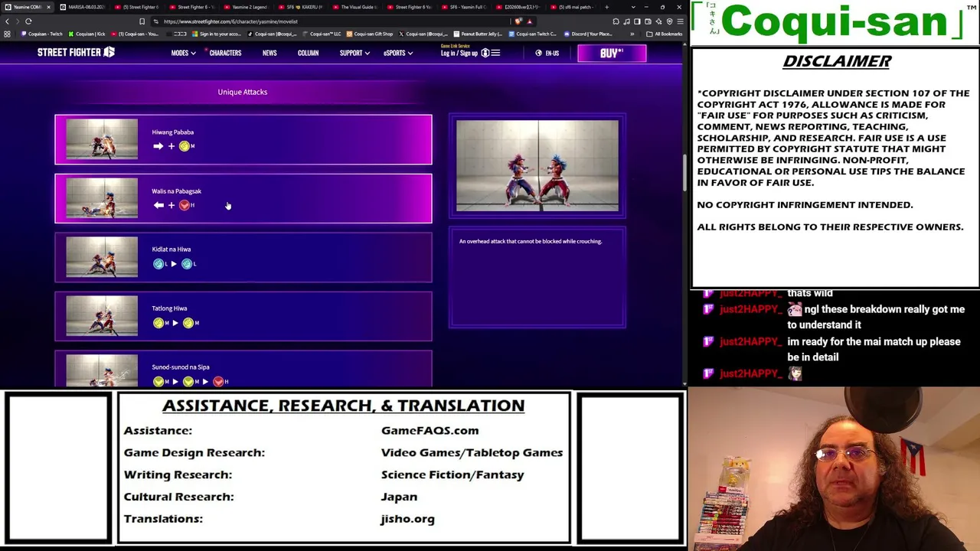Go to the NEWS section
This screenshot has width=980, height=551.
coord(269,53)
